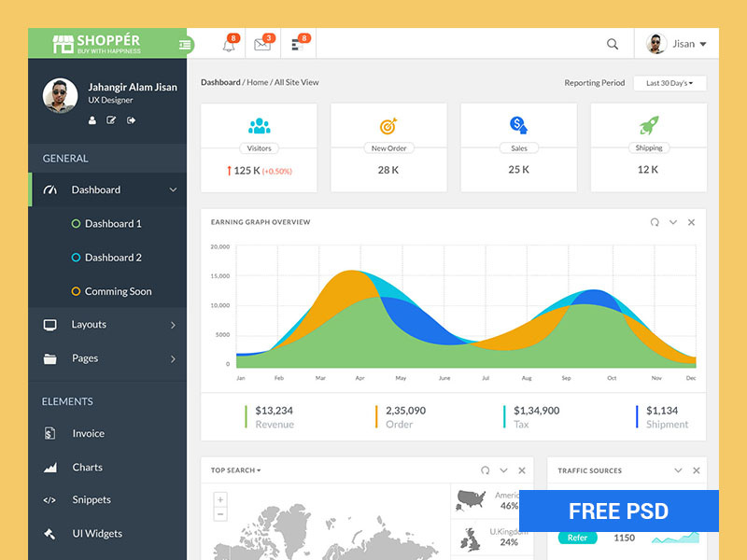Open the mail envelope messages icon
This screenshot has width=747, height=560.
pos(262,45)
